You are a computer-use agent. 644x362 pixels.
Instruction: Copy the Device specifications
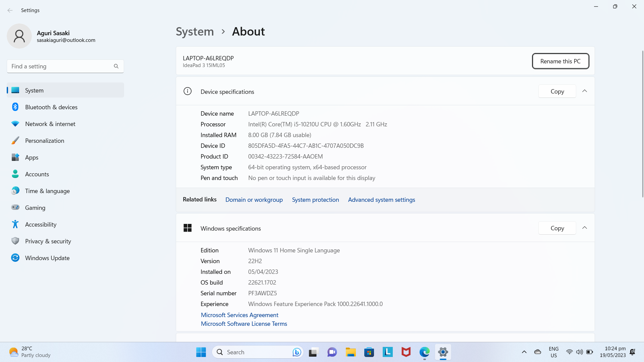[557, 91]
